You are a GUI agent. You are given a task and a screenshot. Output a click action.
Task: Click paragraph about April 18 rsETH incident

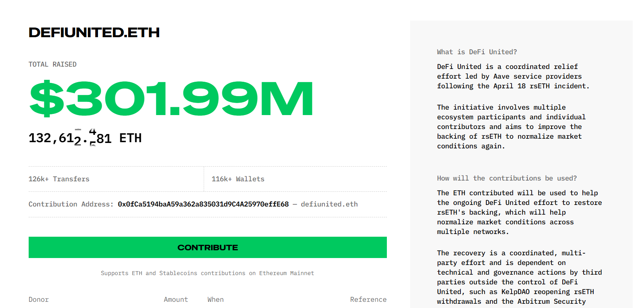point(513,76)
